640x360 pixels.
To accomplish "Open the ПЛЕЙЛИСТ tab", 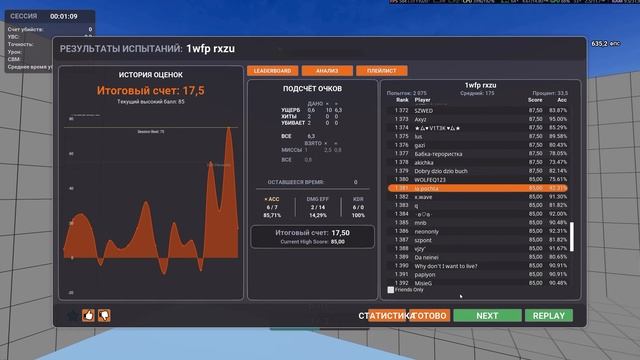I will (382, 71).
